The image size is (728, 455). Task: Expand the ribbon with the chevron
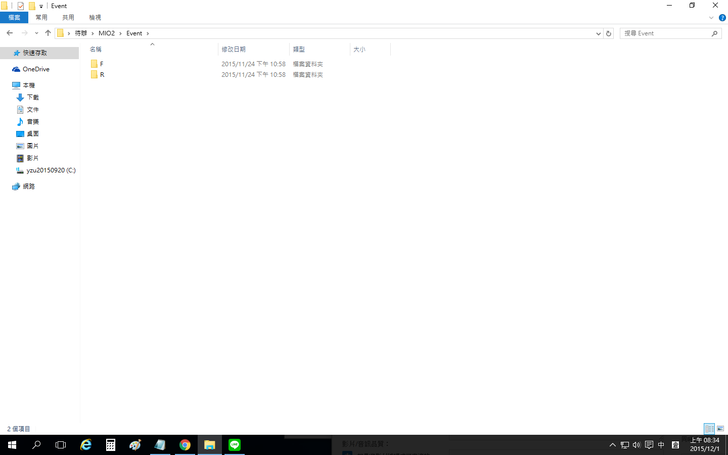(x=711, y=18)
